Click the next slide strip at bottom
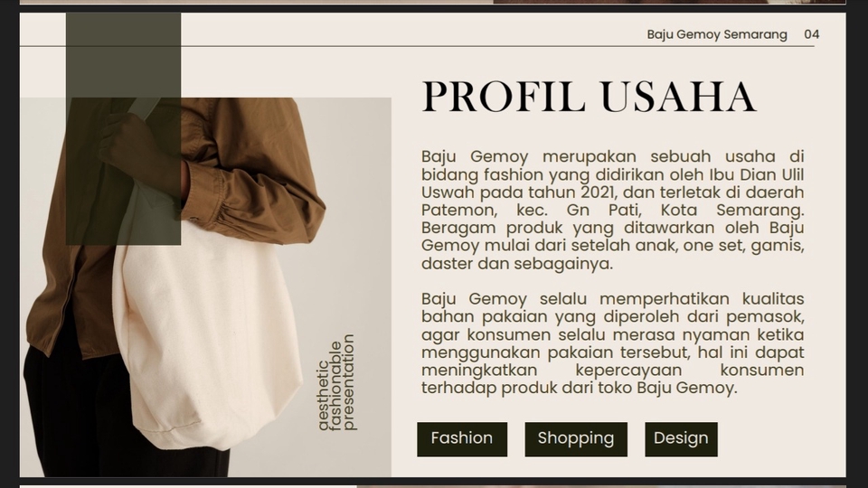Screen dimensions: 868x488 433,486
